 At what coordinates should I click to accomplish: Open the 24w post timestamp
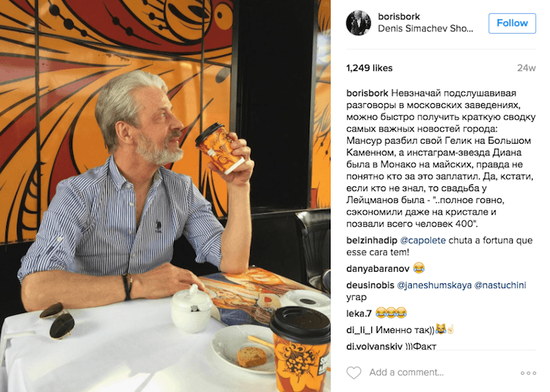point(527,68)
